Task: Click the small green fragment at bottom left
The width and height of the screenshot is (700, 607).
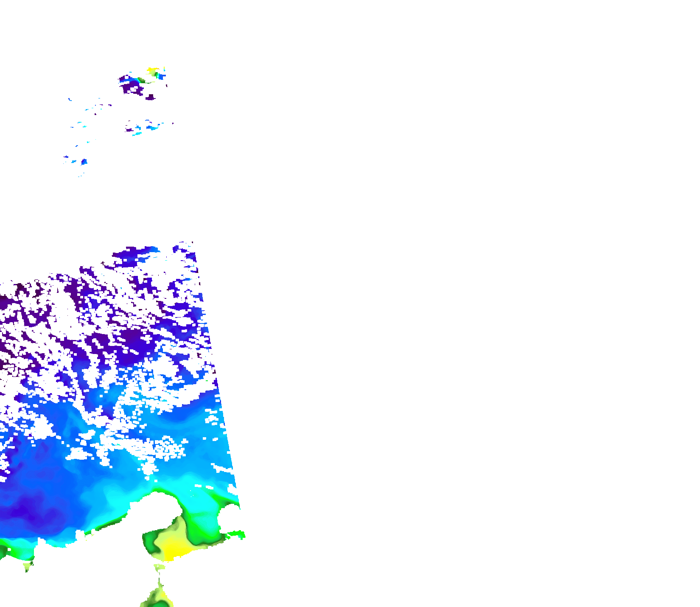Action: (28, 567)
